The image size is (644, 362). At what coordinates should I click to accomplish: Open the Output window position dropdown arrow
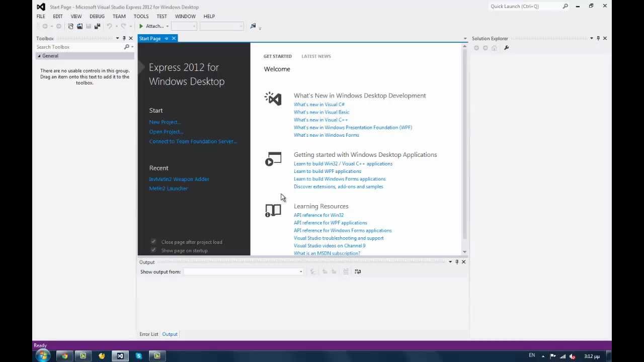(x=450, y=262)
